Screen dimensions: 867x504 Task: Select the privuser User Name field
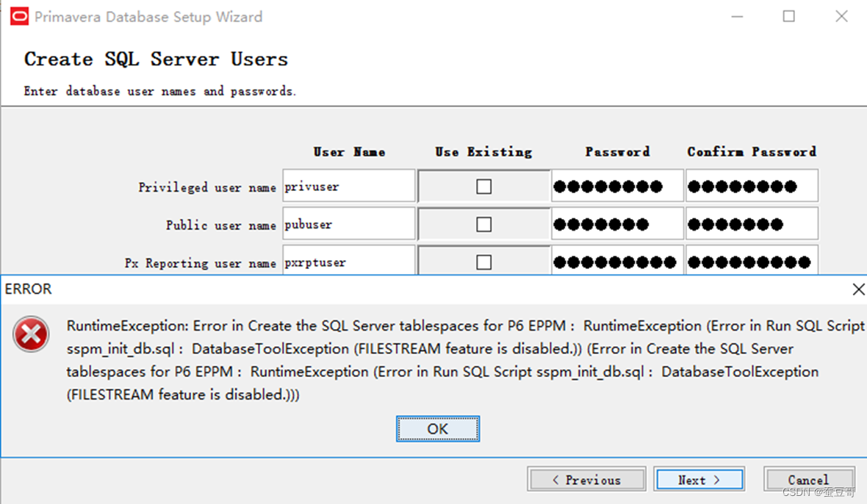tap(348, 186)
